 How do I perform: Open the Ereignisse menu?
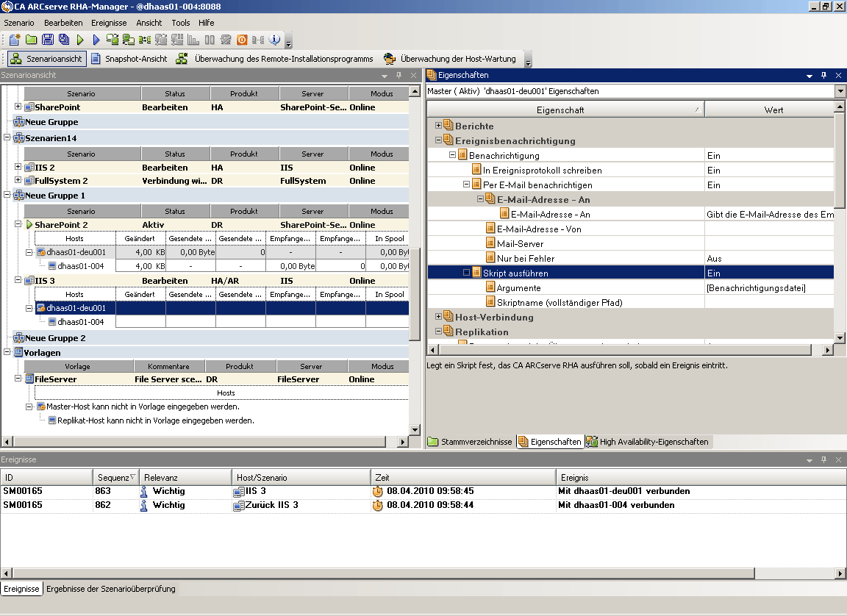pos(109,23)
